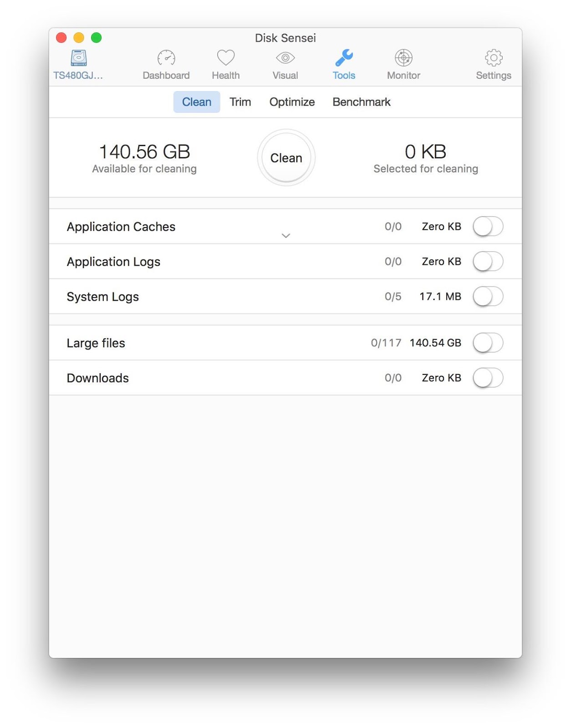Switch to the Optimize tab
The width and height of the screenshot is (571, 728).
coord(292,102)
